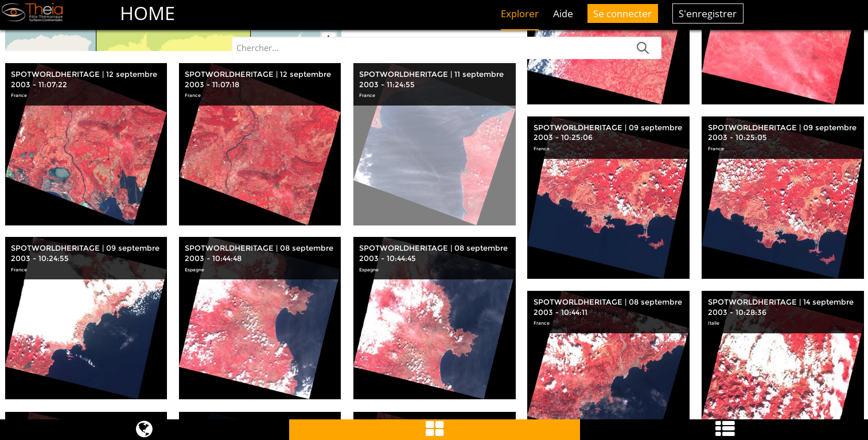Screen dimensions: 868x440
Task: Click the HOME title link
Action: [147, 14]
